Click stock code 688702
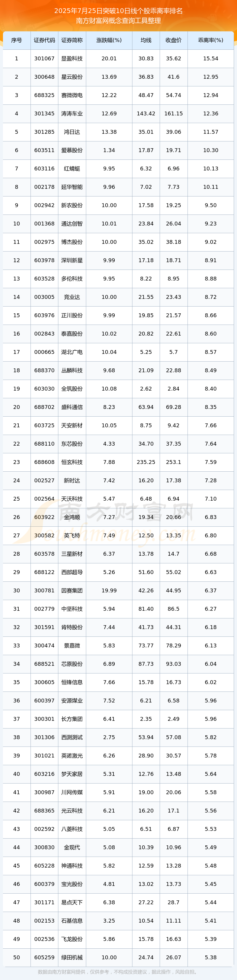 [44, 407]
